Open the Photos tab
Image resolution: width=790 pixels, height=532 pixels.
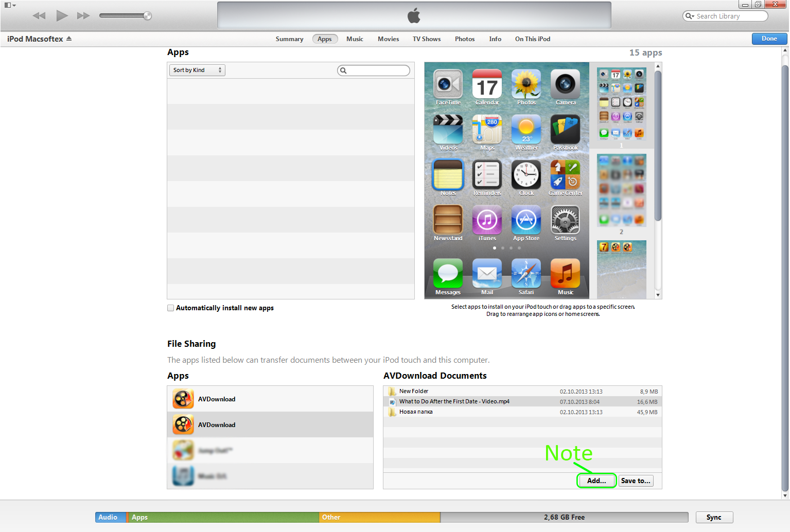coord(465,39)
